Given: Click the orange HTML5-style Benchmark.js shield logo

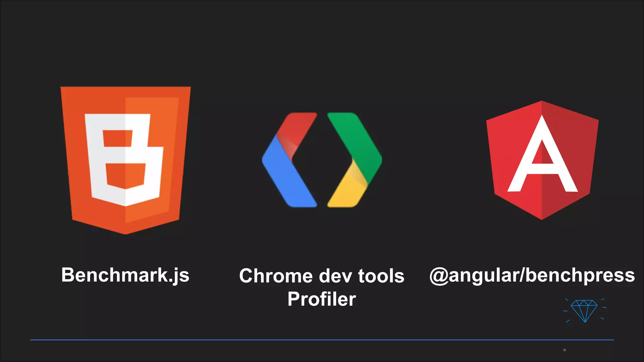Looking at the screenshot, I should point(125,160).
